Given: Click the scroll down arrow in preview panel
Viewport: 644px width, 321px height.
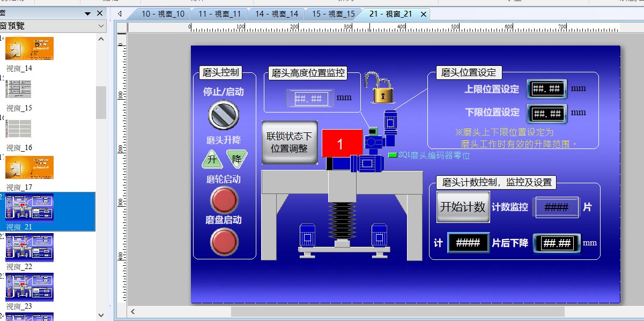Looking at the screenshot, I should (x=101, y=315).
